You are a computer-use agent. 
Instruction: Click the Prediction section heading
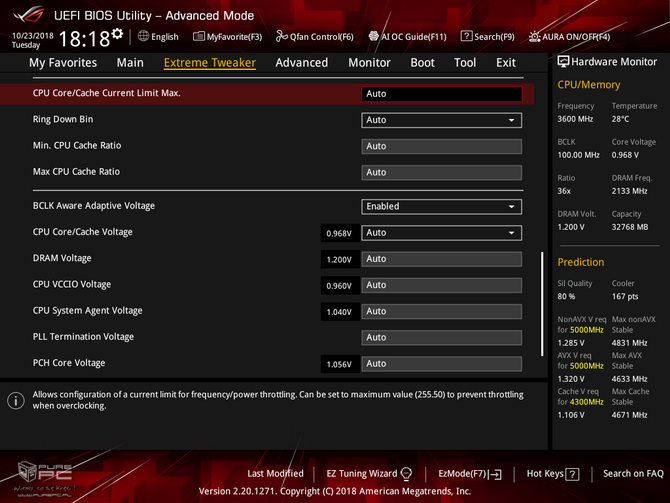point(581,262)
